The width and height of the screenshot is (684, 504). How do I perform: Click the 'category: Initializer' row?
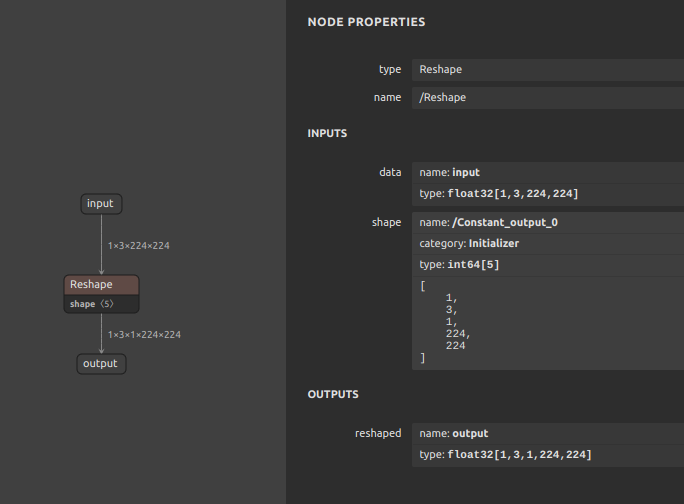[548, 243]
